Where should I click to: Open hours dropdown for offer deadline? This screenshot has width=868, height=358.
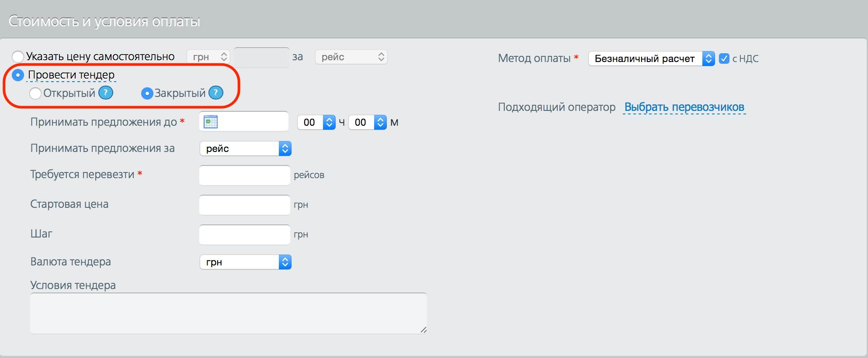[x=316, y=122]
